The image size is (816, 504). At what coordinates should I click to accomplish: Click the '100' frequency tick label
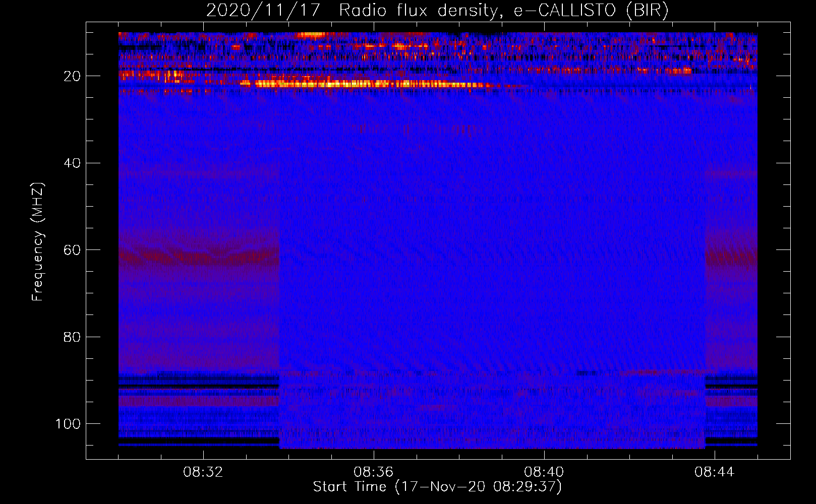coord(68,424)
